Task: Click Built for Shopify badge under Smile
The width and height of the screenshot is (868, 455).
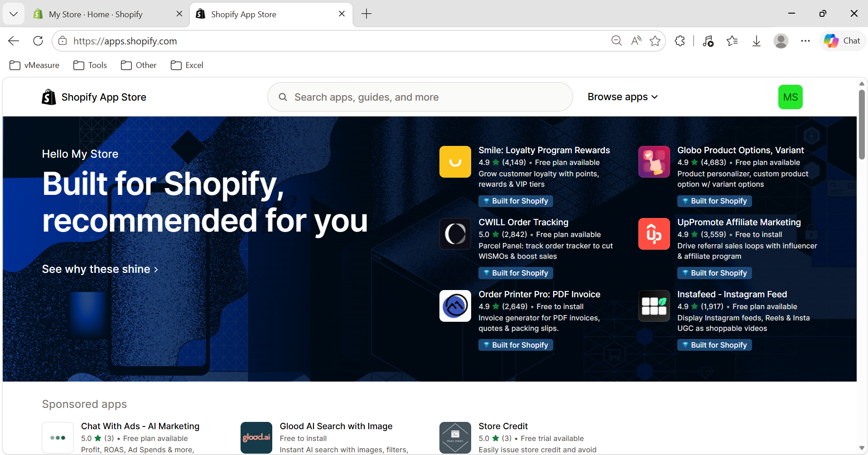Action: pyautogui.click(x=516, y=201)
